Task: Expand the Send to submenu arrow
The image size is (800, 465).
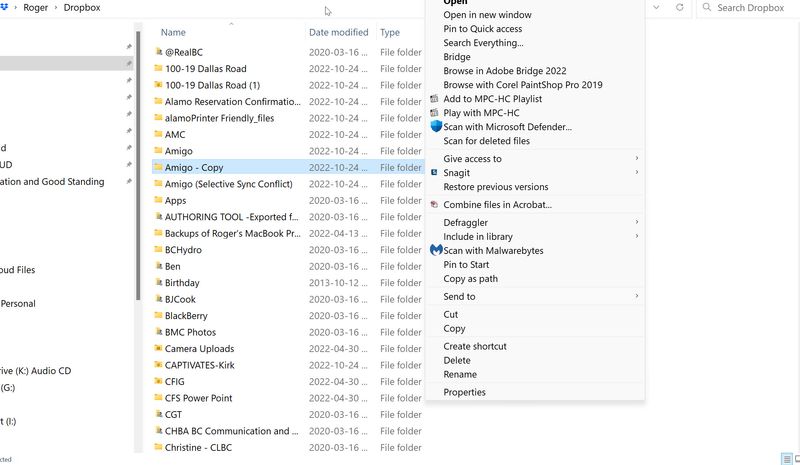Action: tap(637, 296)
